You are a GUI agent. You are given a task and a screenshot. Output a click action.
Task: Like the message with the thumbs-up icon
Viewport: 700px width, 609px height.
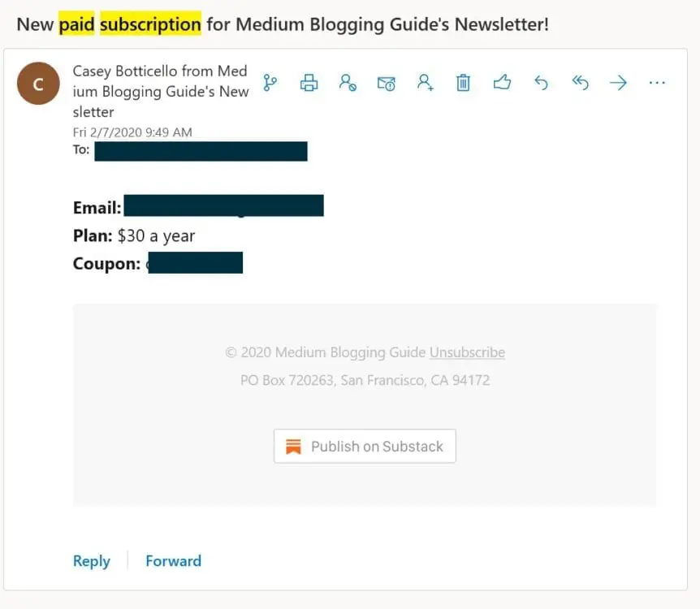click(x=502, y=83)
